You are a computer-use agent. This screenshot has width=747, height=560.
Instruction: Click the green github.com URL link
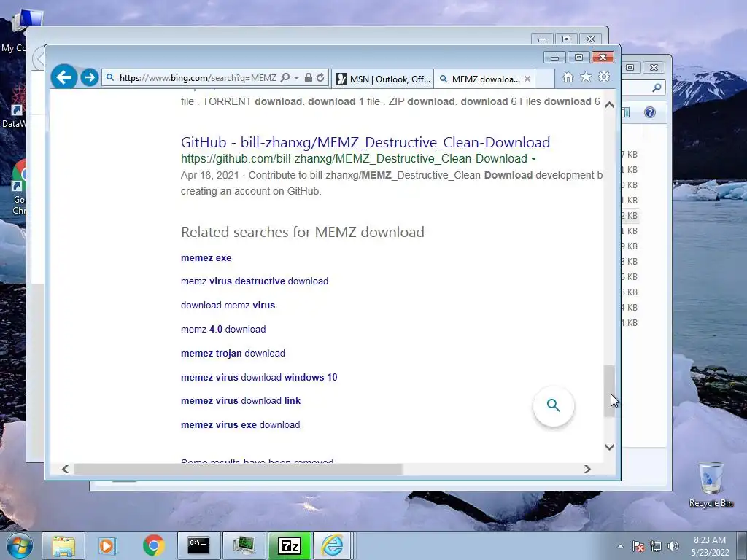pyautogui.click(x=354, y=158)
